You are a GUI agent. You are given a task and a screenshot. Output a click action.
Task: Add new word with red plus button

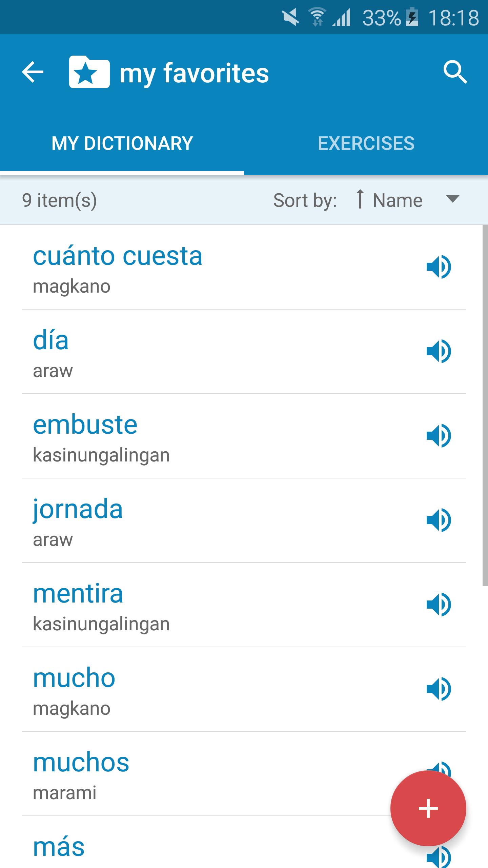pos(428,808)
